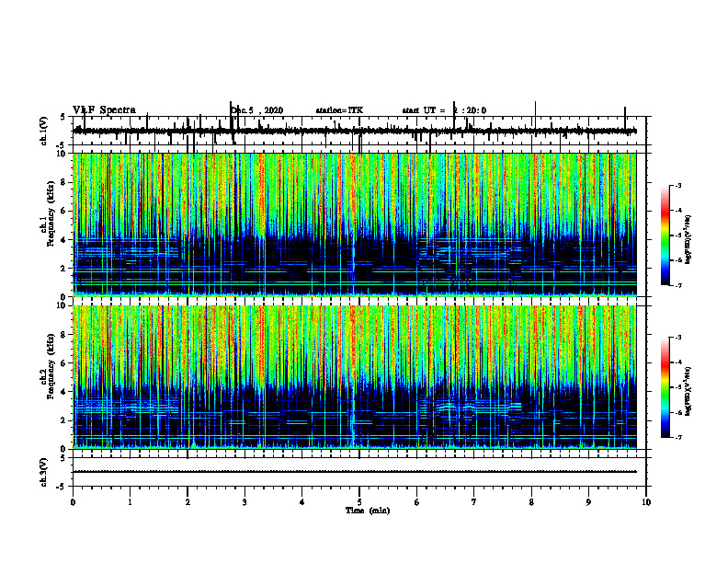Click time axis tick label "5"
The image size is (728, 563).
[359, 502]
